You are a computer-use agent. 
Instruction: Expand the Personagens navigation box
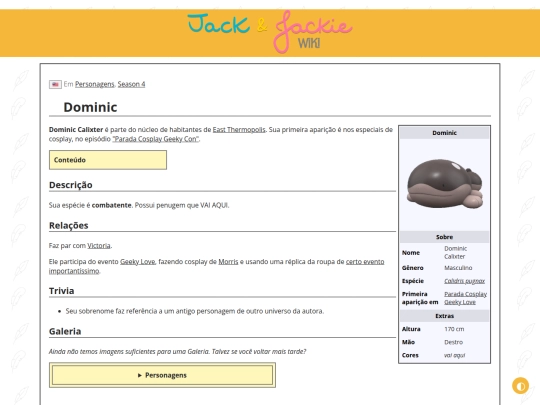pos(162,375)
